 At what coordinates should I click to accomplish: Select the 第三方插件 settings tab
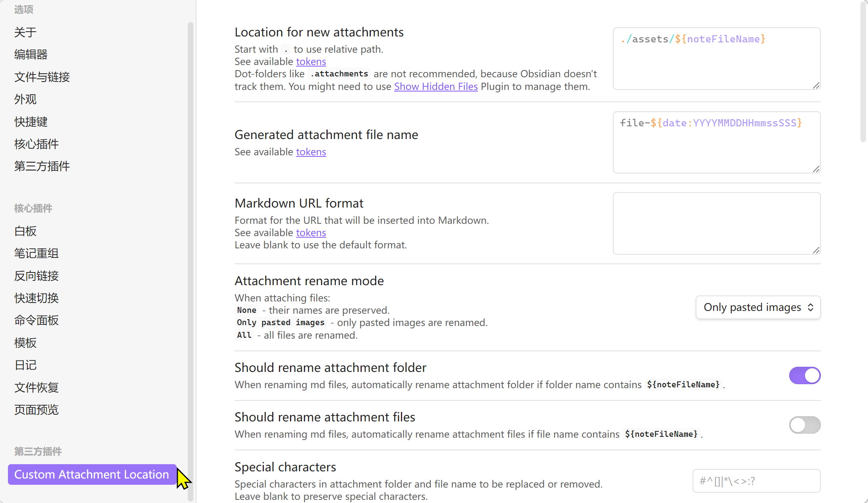(x=42, y=166)
